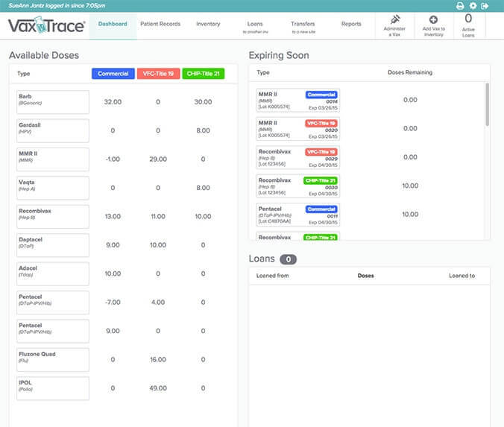Click the VaxTrace logo
Image resolution: width=504 pixels, height=427 pixels.
click(x=46, y=28)
